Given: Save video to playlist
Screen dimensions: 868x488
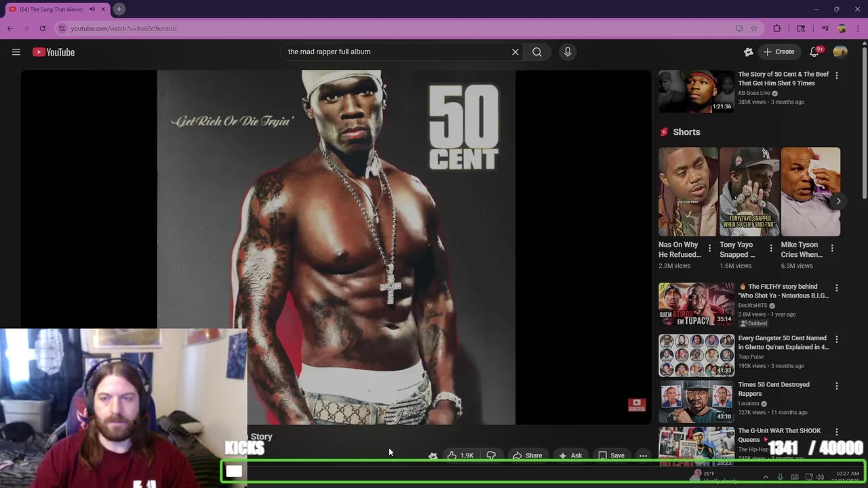Looking at the screenshot, I should pos(611,455).
